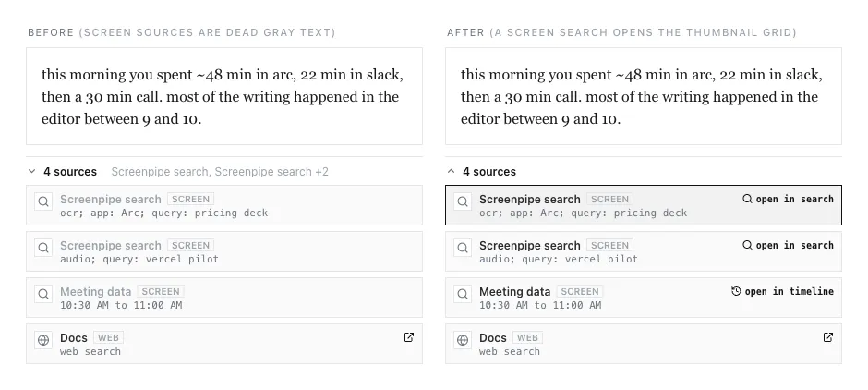Screen dimensions: 868x390
Task: Expand the 4 sources chevron in Before panel
Action: 32,172
